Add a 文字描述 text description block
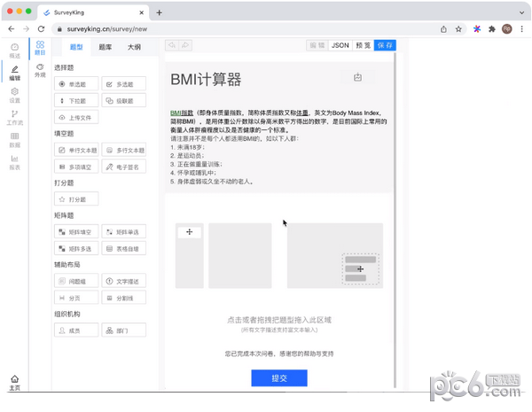This screenshot has width=532, height=412. [124, 281]
